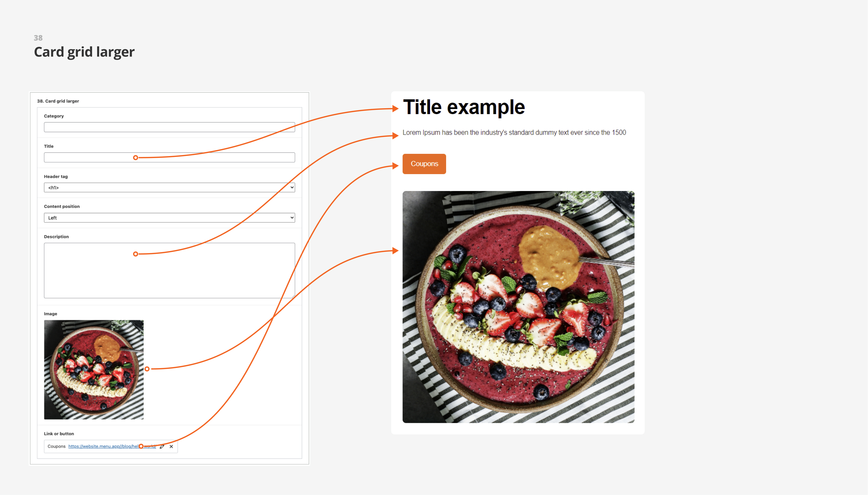
Task: Click the orange arrowhead pointing to Coupons button
Action: [395, 166]
